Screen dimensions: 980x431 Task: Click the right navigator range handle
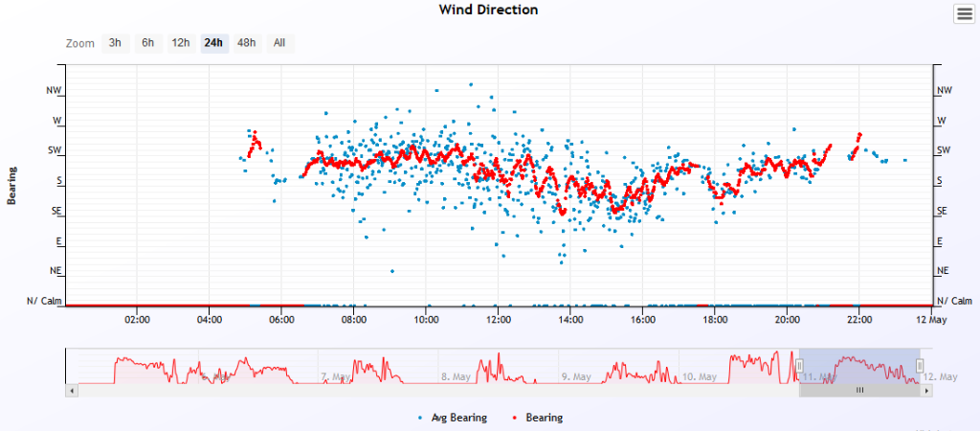(x=920, y=366)
